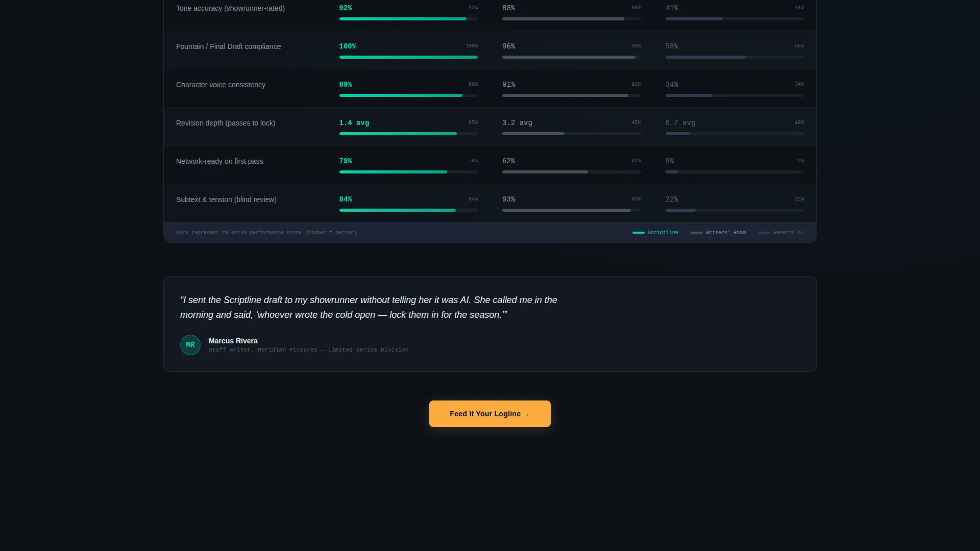
Task: Click the Network-ready on first pass label
Action: point(219,161)
